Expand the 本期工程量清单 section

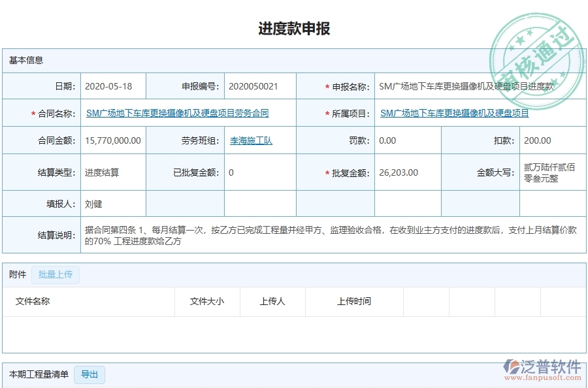point(38,374)
